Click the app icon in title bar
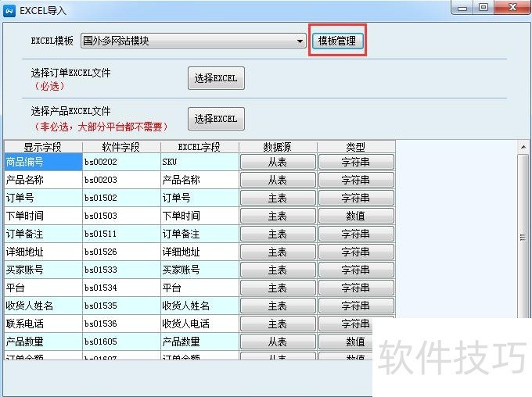 pos(9,10)
